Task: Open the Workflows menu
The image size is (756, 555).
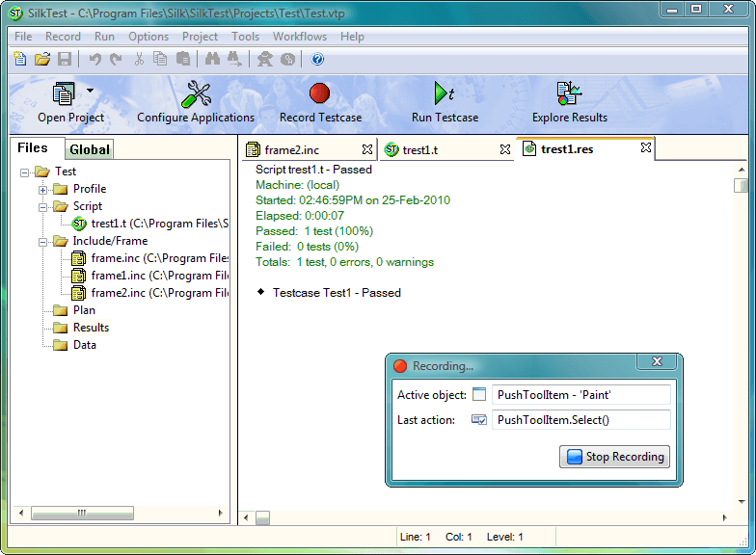Action: (299, 37)
